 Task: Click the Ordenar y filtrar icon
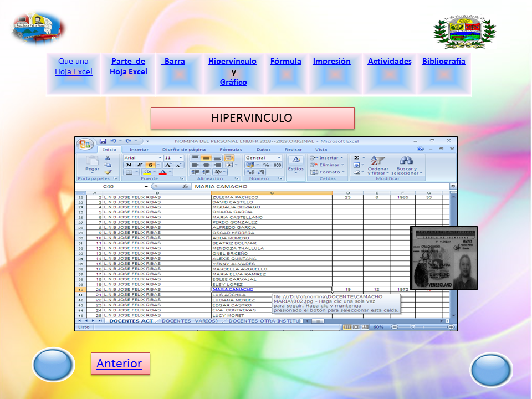tap(377, 161)
